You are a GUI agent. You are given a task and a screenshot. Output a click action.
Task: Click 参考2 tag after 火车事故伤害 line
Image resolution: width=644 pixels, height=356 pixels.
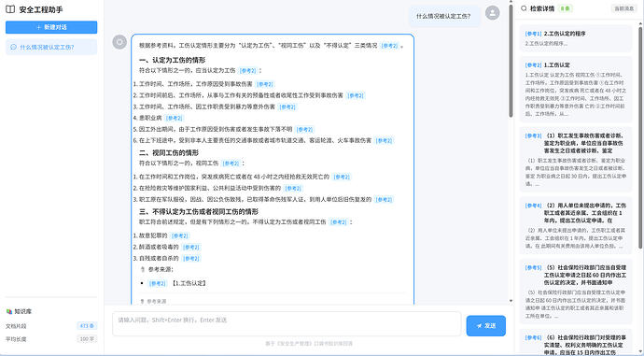click(384, 140)
